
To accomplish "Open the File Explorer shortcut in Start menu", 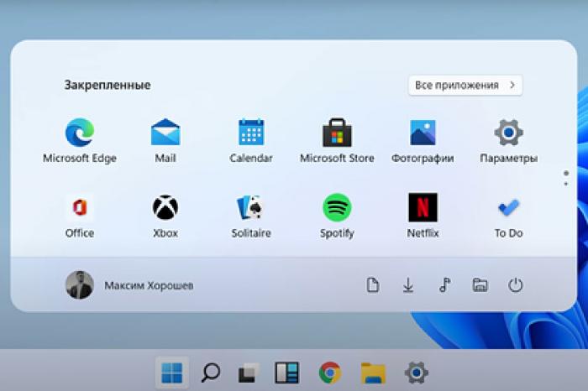I will tap(480, 285).
